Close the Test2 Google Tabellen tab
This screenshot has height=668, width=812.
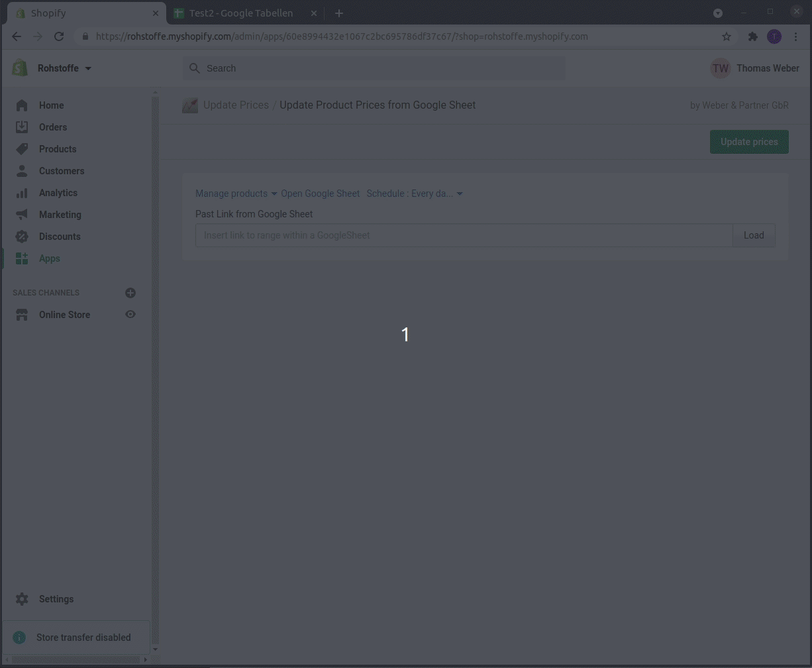314,13
